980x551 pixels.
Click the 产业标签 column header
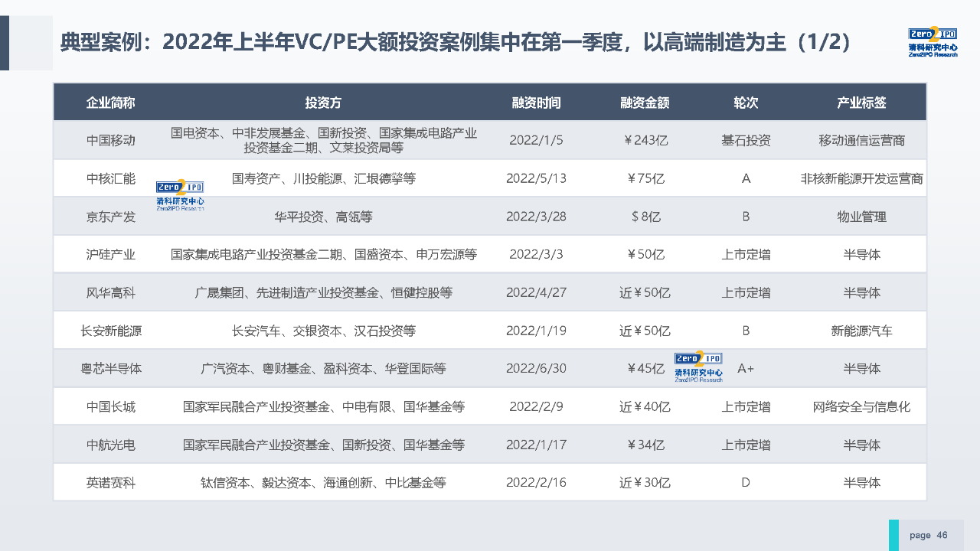(x=861, y=103)
